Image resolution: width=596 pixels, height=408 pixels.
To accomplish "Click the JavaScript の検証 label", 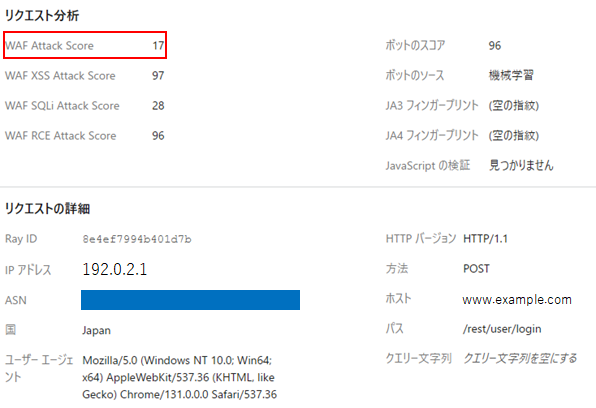I will 428,165.
